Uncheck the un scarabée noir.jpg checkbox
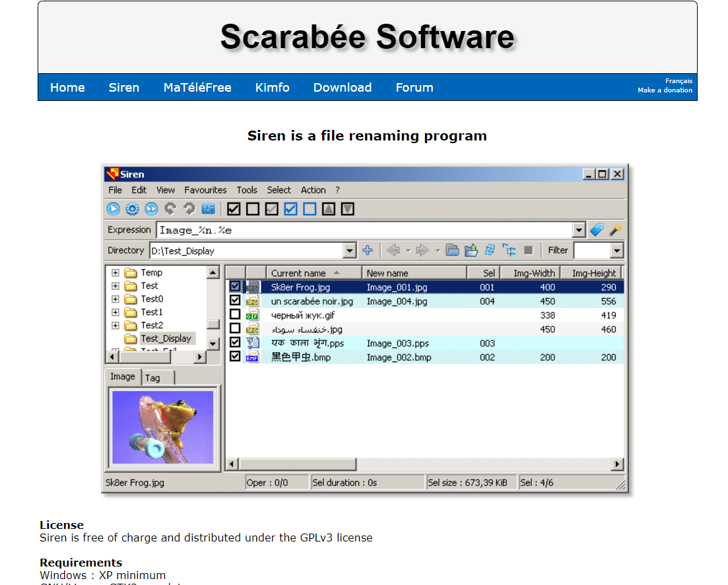Viewport: 728px width, 585px height. (x=235, y=301)
